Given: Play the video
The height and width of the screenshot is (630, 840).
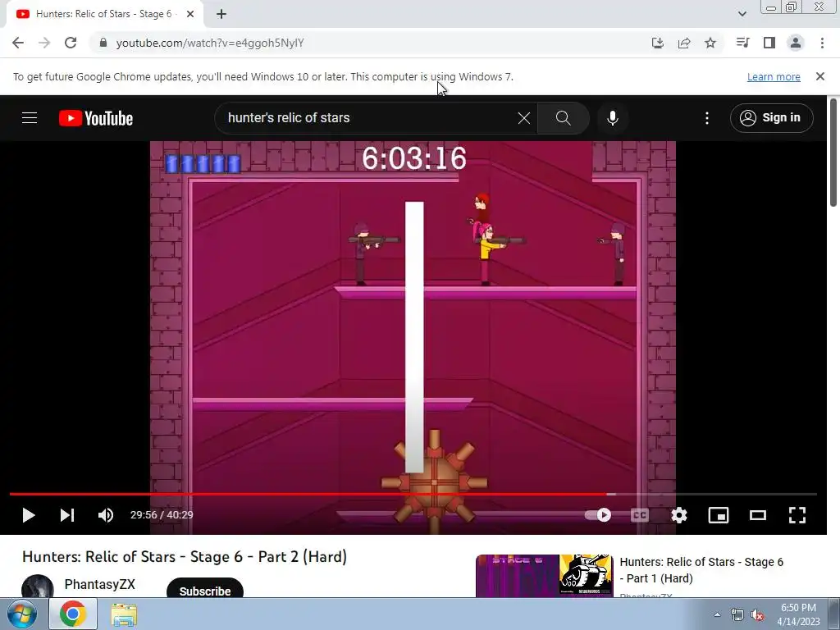Looking at the screenshot, I should pos(29,515).
